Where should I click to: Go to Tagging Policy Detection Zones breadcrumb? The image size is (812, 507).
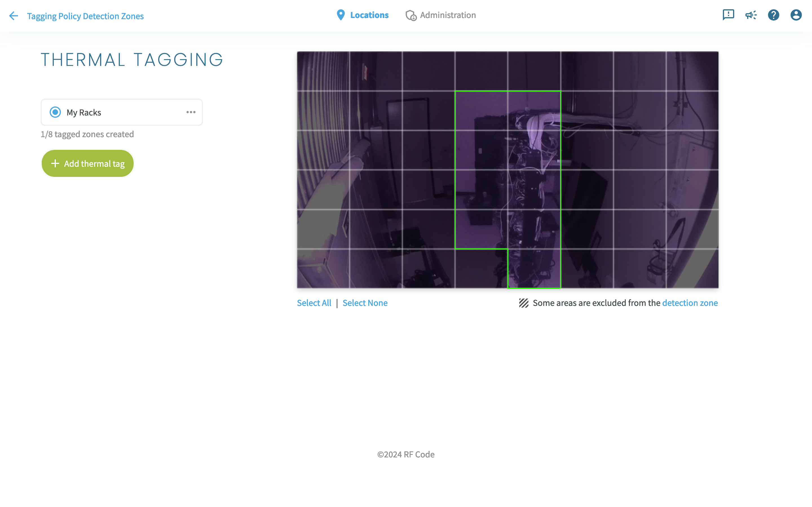(x=85, y=16)
